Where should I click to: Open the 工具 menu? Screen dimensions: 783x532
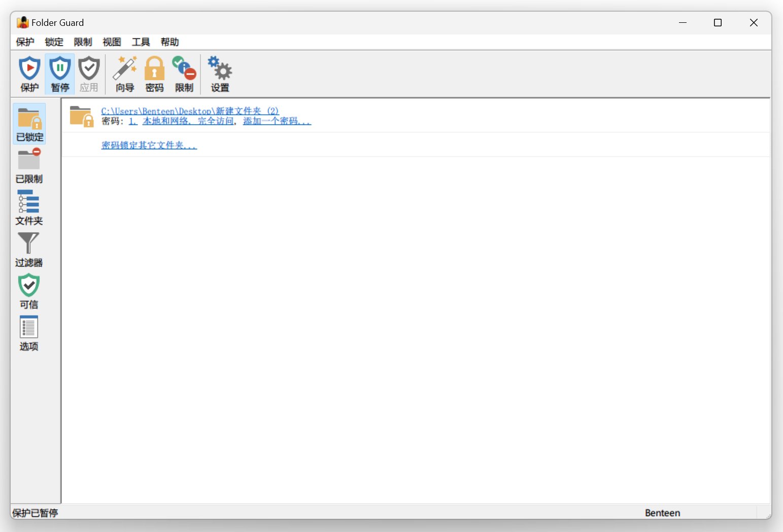[x=141, y=42]
